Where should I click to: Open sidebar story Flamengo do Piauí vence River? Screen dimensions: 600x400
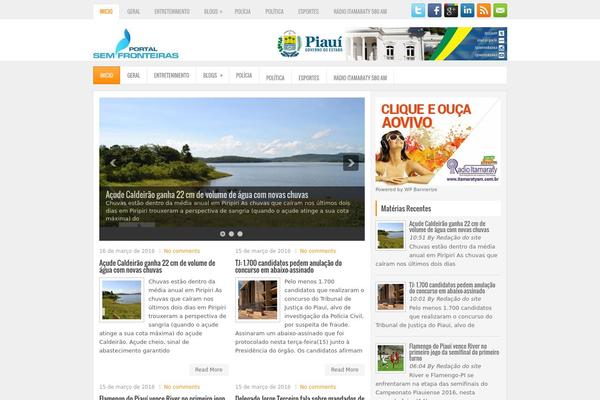coord(454,352)
